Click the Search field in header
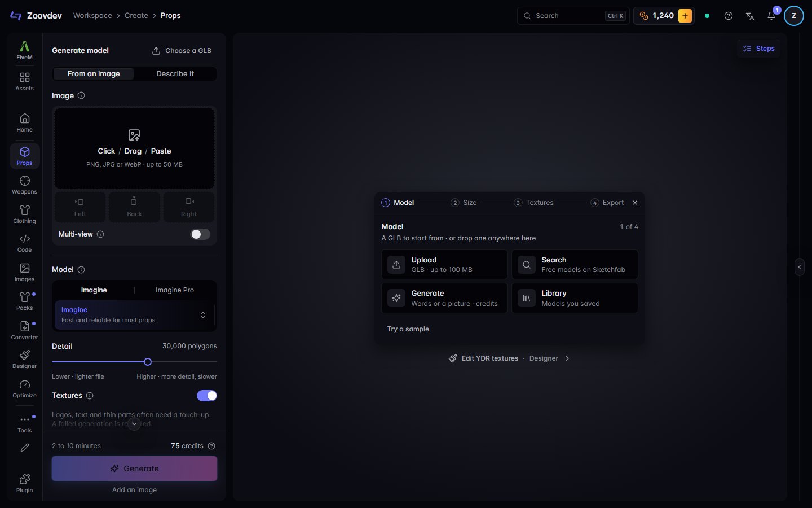Viewport: 812px width, 508px height. [x=573, y=16]
